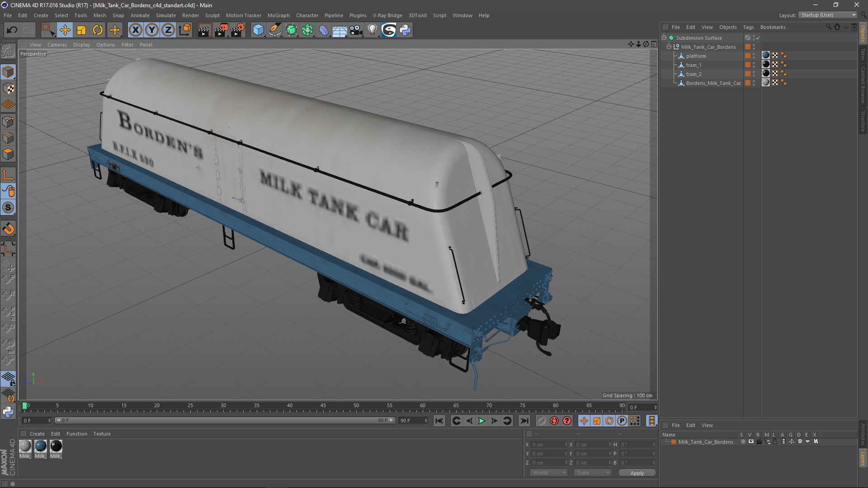Add a Floor environment object
The image size is (868, 488).
coord(340,30)
